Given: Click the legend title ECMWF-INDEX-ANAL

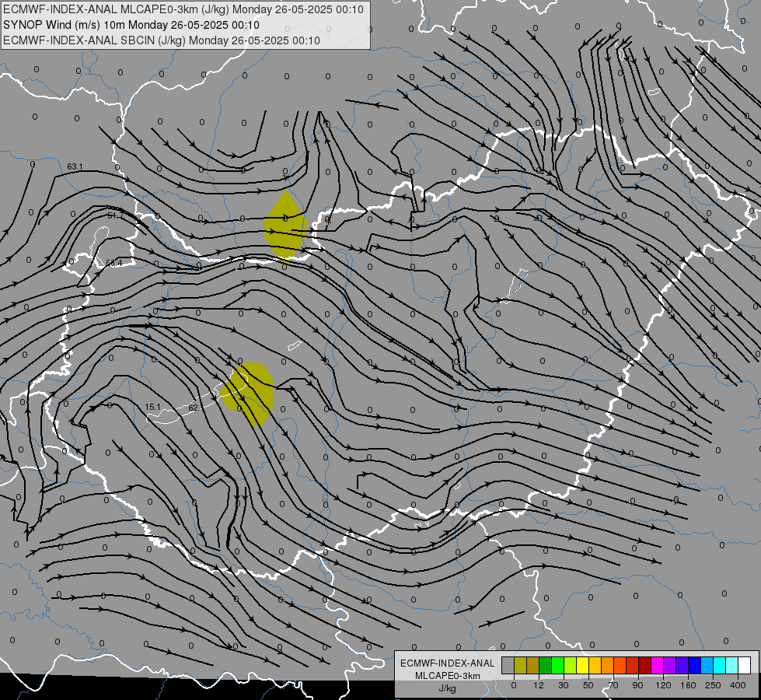Looking at the screenshot, I should 448,663.
